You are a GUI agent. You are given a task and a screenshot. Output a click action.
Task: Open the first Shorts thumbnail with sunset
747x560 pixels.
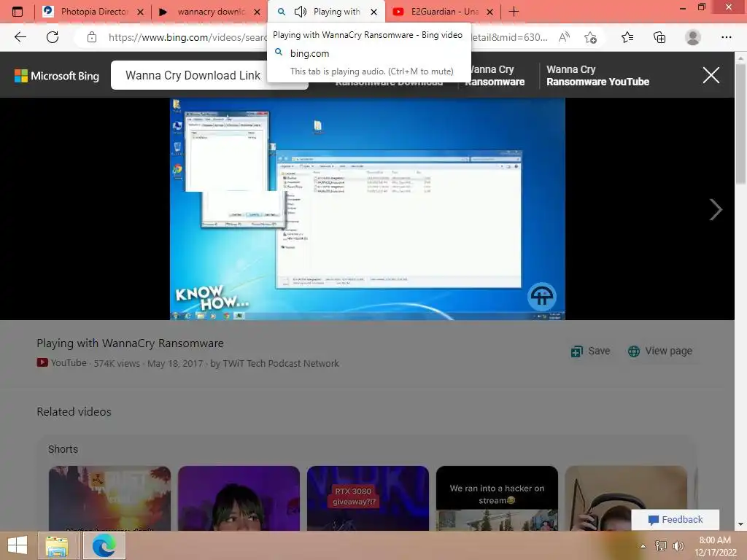pyautogui.click(x=109, y=498)
